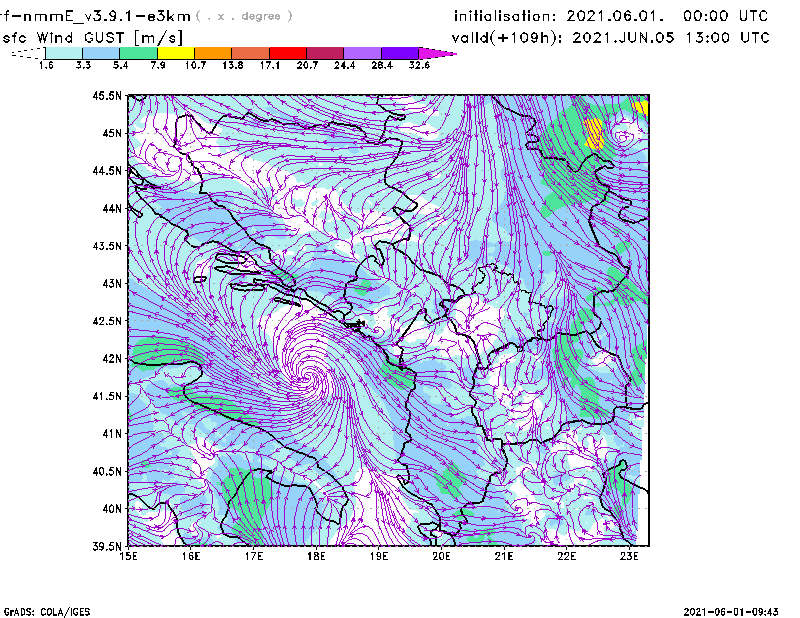
Task: Select the yellow legend swatch after 7.9
Action: (x=176, y=53)
